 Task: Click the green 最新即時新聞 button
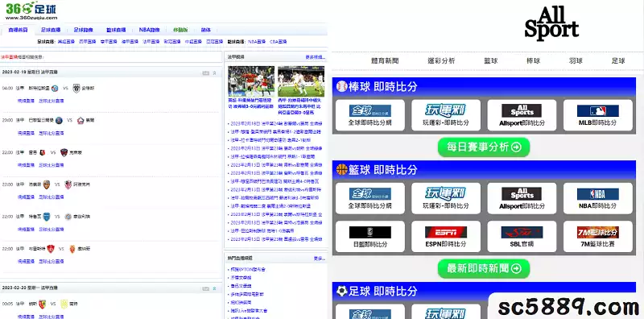tap(484, 268)
